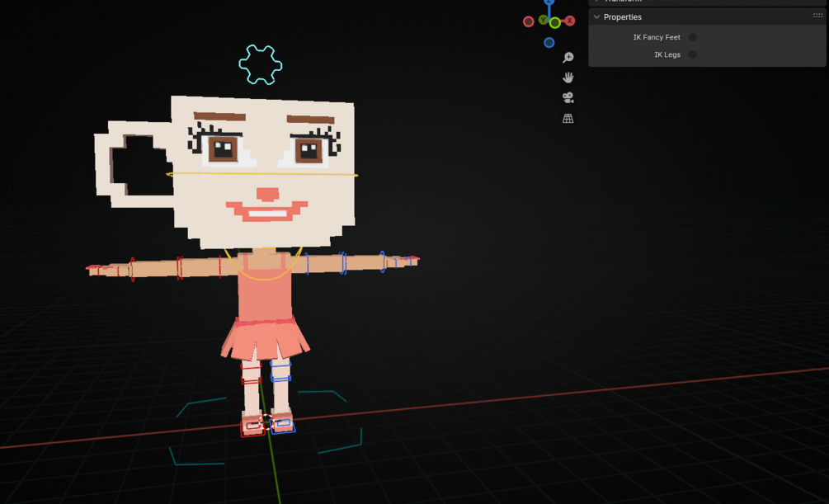Click the unlabeled red negative X circle

point(528,21)
